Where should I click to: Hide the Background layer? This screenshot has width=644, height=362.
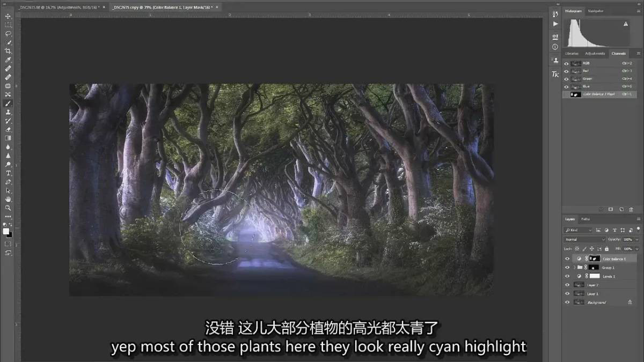coord(567,302)
